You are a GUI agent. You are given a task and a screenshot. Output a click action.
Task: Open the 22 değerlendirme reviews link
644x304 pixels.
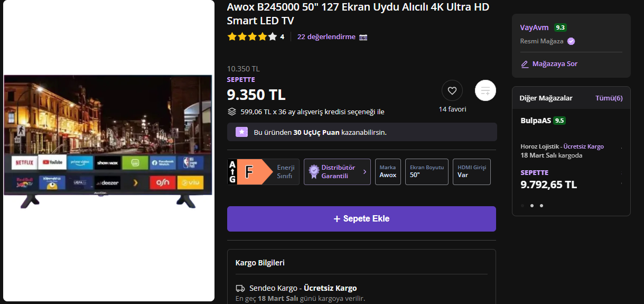pyautogui.click(x=326, y=37)
